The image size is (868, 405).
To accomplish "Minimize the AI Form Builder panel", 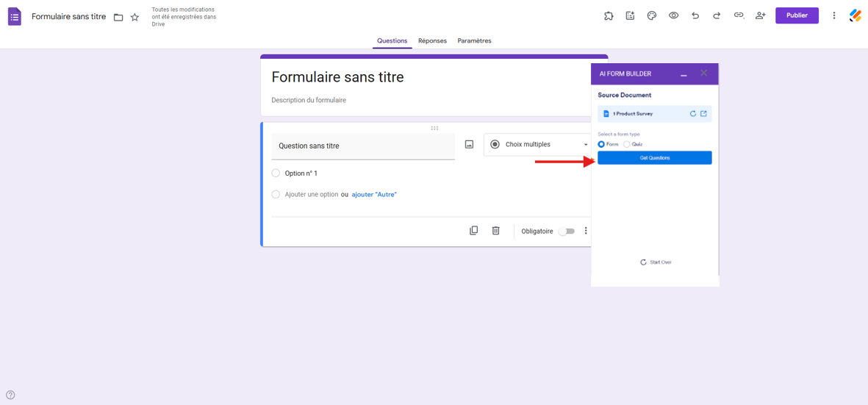I will point(684,74).
